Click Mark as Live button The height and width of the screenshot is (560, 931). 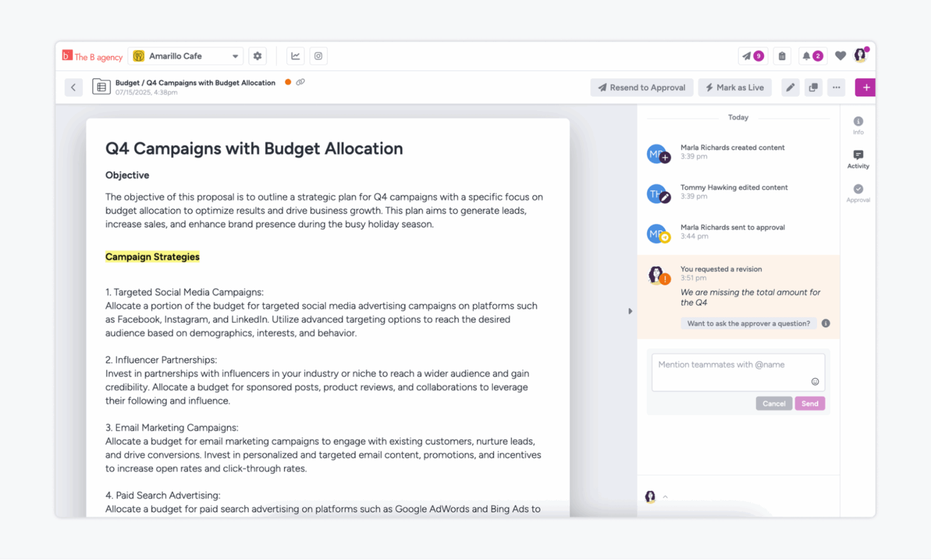(x=735, y=87)
